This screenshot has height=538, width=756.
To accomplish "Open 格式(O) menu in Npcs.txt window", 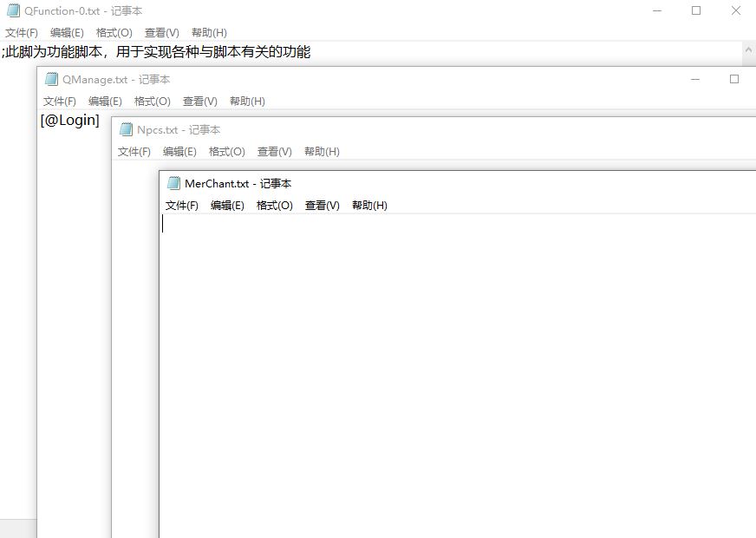I will click(227, 152).
